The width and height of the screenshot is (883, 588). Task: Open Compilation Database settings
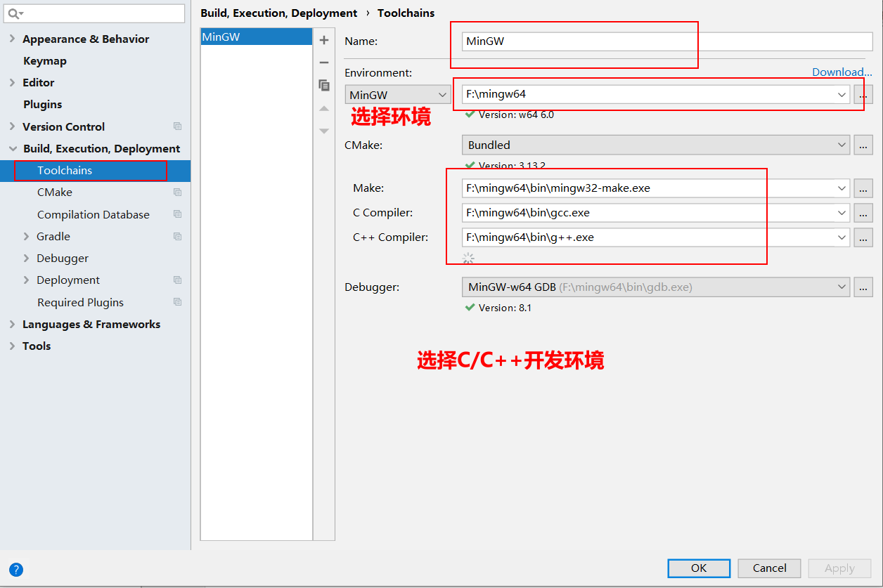click(x=95, y=214)
